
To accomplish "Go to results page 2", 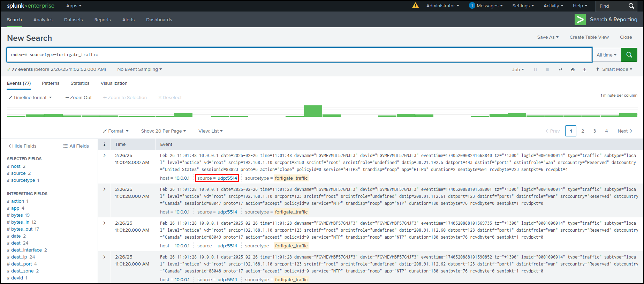I will [583, 131].
